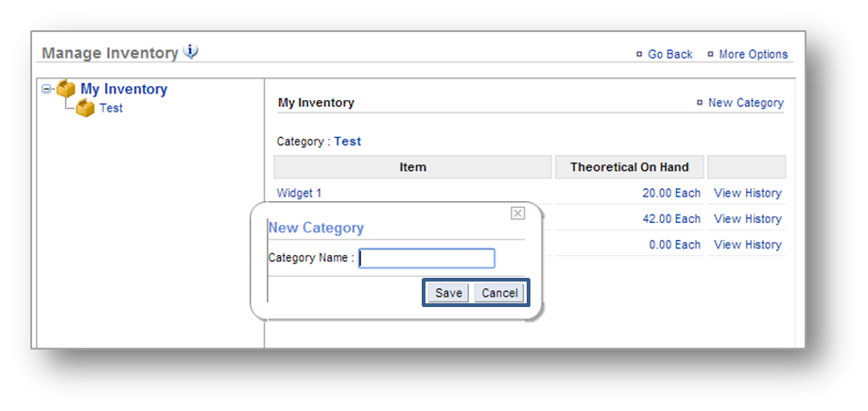The image size is (868, 411).
Task: Click the 0.00 Each quantity link
Action: tap(674, 245)
